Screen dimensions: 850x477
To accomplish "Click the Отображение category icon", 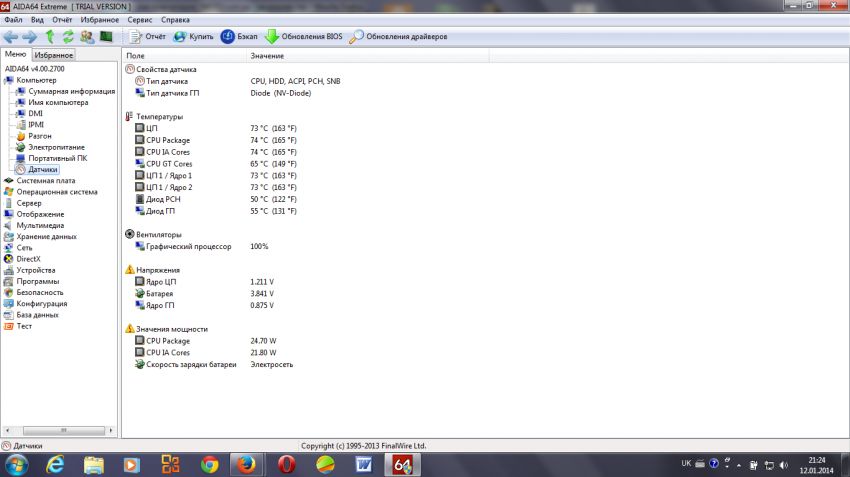I will [x=9, y=214].
